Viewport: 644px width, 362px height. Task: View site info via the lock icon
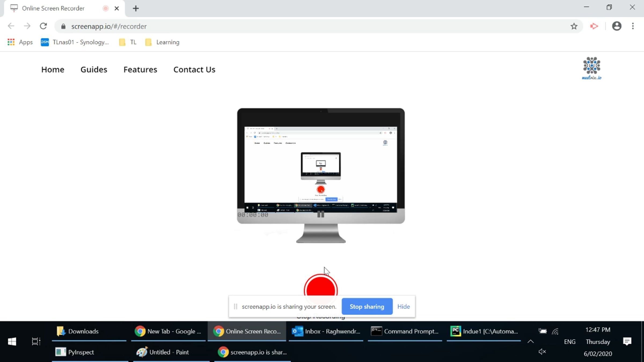(63, 26)
